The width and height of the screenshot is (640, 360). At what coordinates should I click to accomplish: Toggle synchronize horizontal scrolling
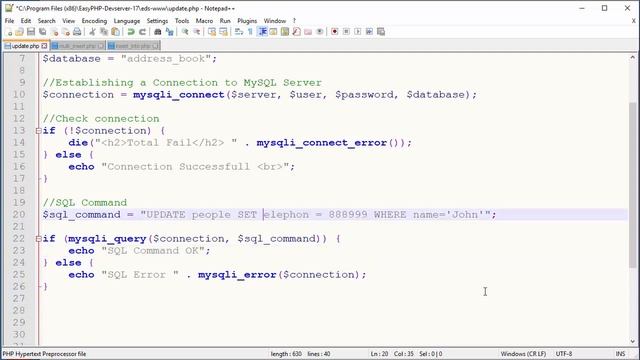click(223, 32)
